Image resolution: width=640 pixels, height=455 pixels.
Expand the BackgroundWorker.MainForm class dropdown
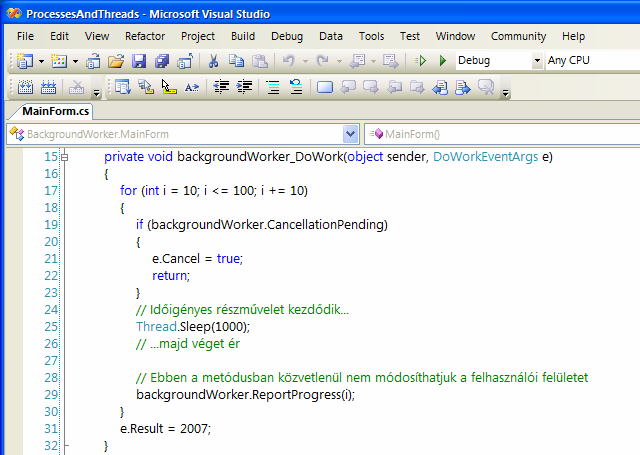(351, 134)
